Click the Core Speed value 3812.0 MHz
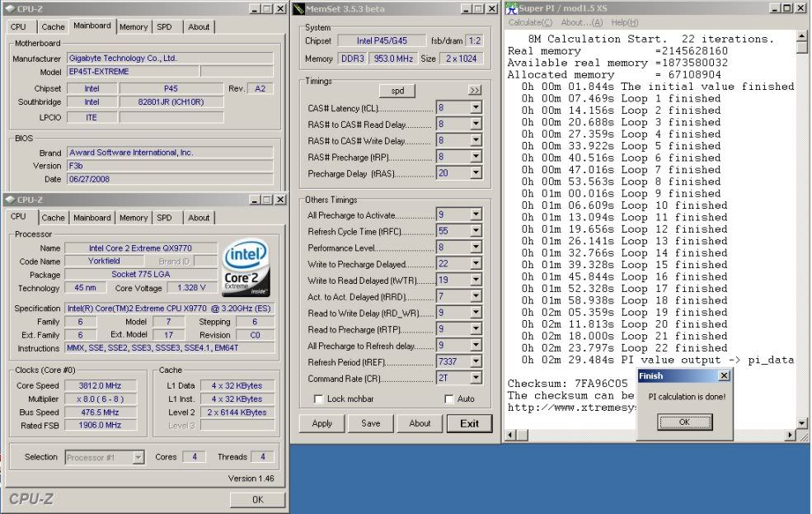Viewport: 812px width, 514px height. pyautogui.click(x=100, y=385)
